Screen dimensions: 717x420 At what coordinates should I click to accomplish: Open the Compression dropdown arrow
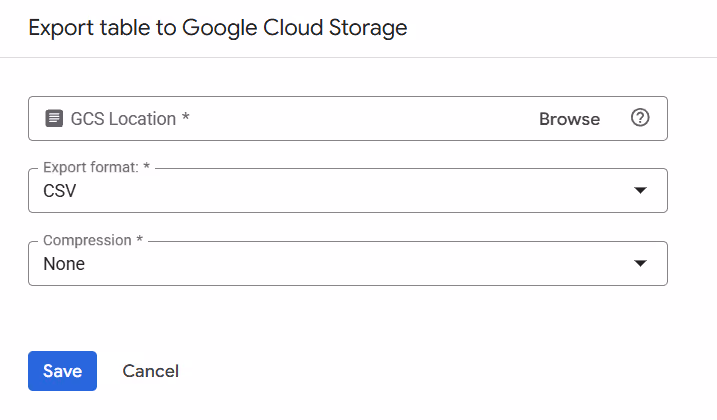point(641,264)
